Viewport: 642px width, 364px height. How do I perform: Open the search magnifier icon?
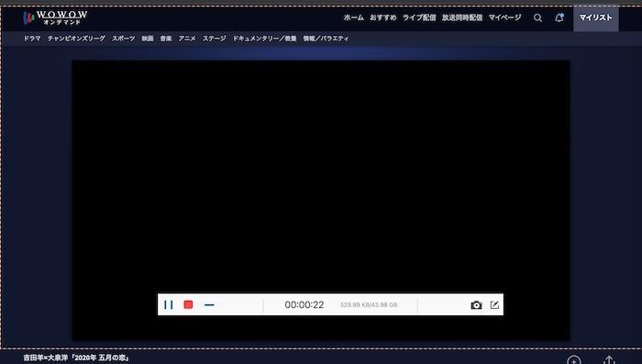point(538,17)
